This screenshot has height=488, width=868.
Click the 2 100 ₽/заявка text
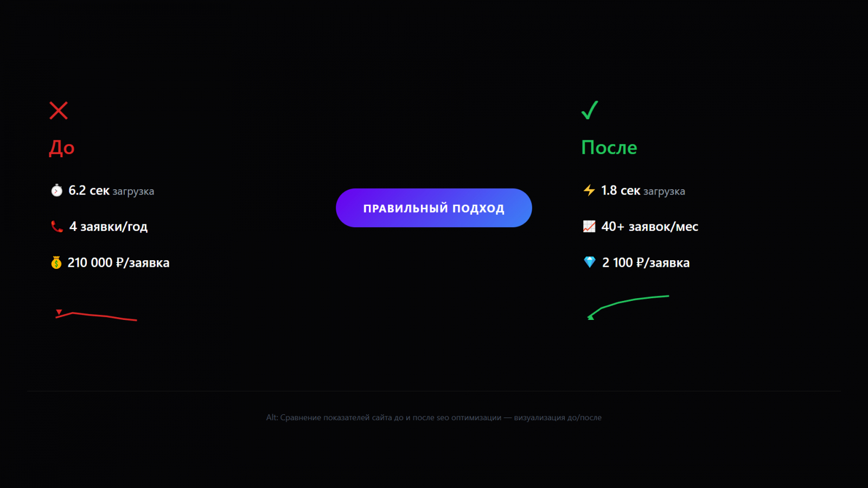[x=646, y=263]
